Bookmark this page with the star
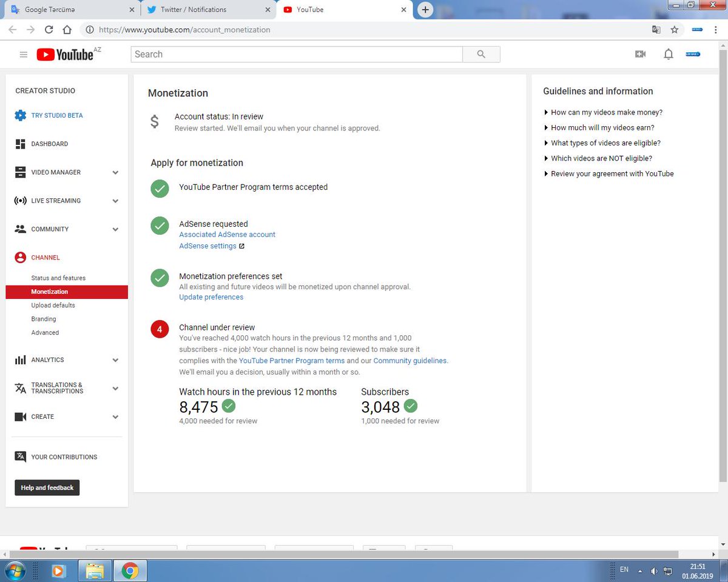Image resolution: width=728 pixels, height=582 pixels. tap(674, 29)
